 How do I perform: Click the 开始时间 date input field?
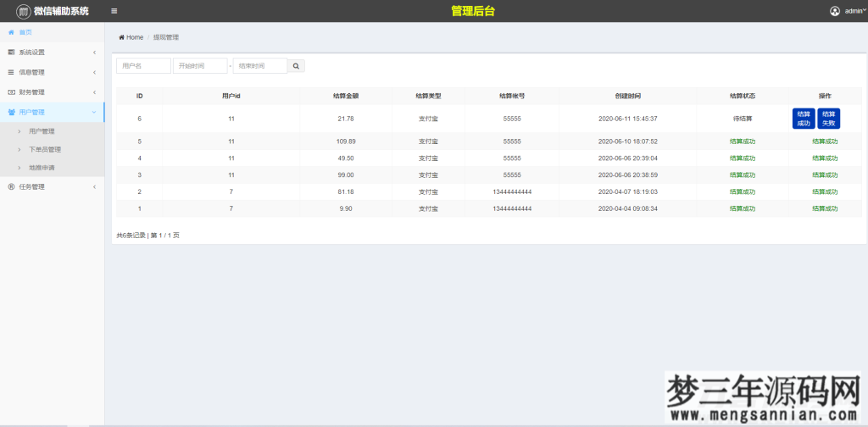point(200,65)
